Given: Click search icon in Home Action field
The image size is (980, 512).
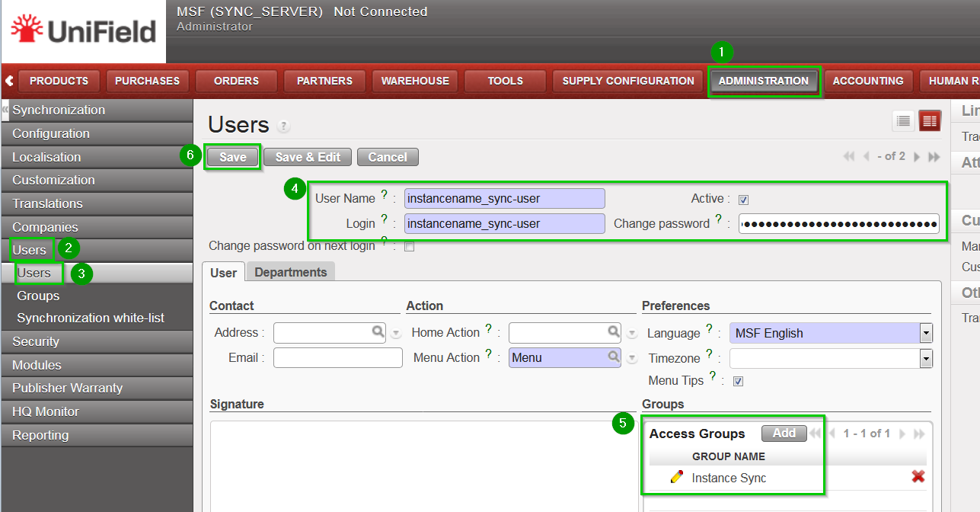Looking at the screenshot, I should click(613, 332).
